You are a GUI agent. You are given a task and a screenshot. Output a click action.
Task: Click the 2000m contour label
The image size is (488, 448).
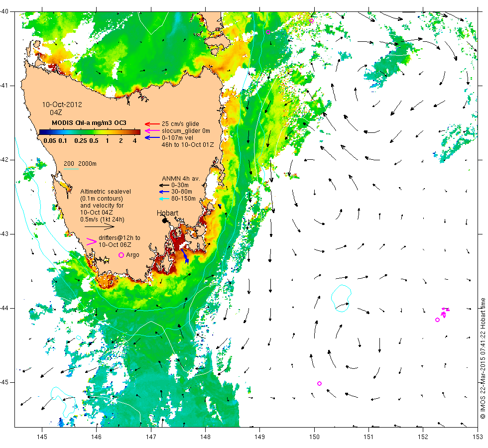click(87, 164)
